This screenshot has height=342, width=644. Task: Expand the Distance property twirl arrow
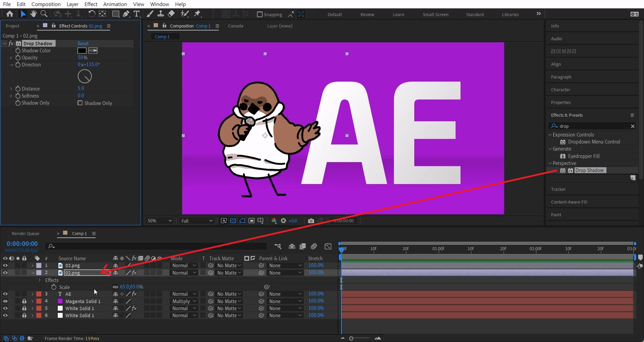point(11,89)
